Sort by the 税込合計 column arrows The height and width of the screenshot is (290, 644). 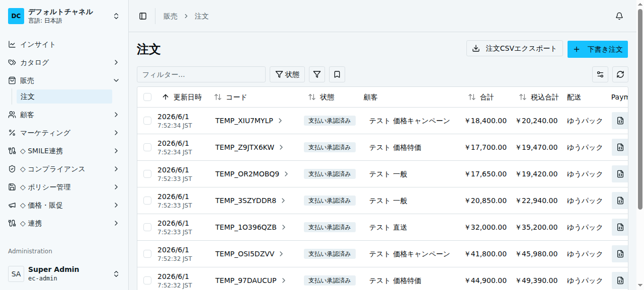point(523,97)
